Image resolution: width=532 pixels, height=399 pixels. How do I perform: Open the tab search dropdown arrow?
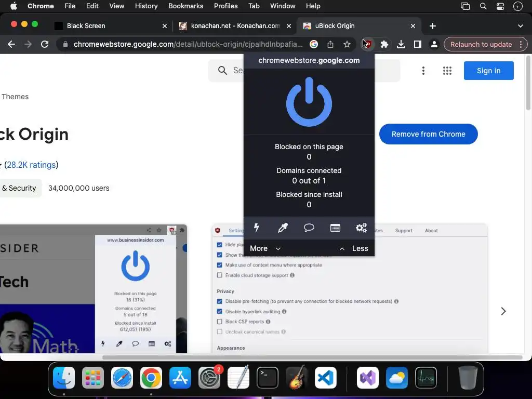(520, 26)
